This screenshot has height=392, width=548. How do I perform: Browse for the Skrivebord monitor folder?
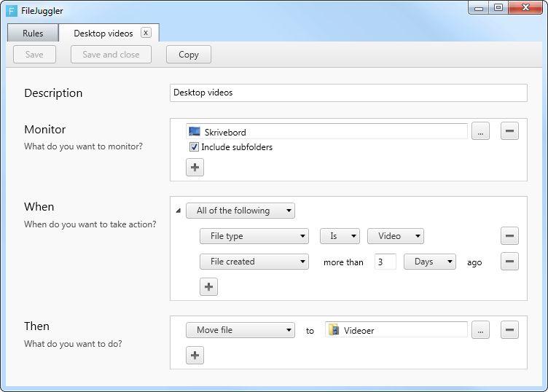[480, 131]
